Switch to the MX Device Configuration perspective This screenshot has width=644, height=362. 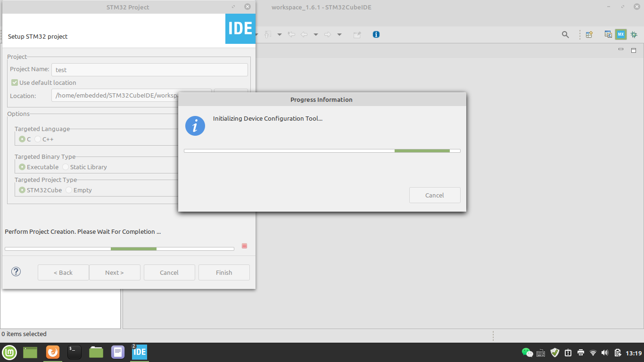tap(621, 34)
